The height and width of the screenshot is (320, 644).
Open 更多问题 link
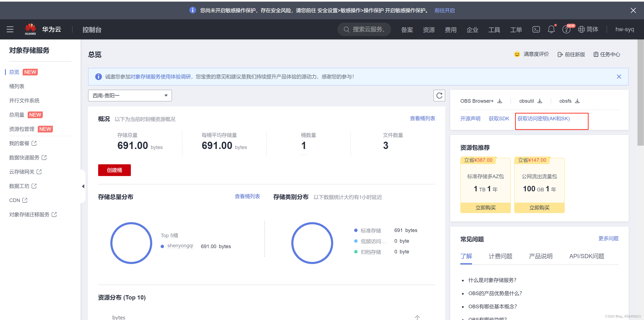(x=608, y=238)
